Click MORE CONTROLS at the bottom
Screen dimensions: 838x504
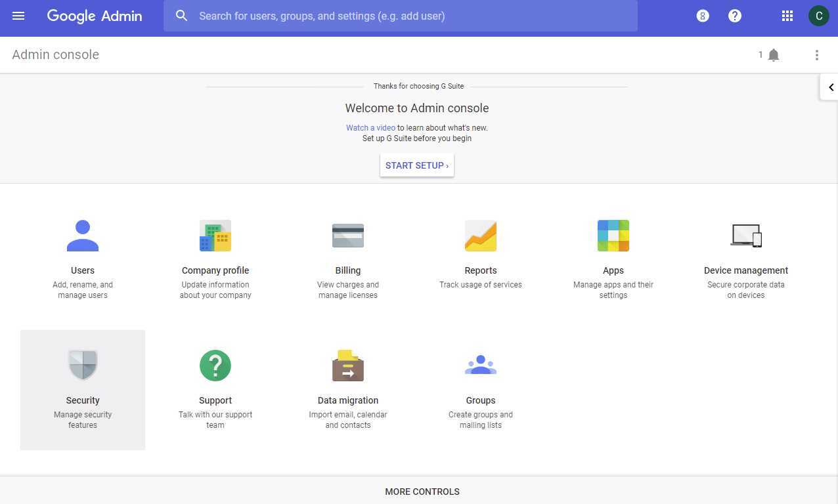point(422,491)
